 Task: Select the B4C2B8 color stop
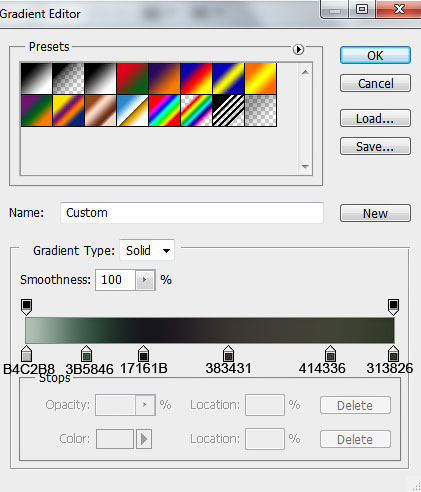(x=26, y=354)
